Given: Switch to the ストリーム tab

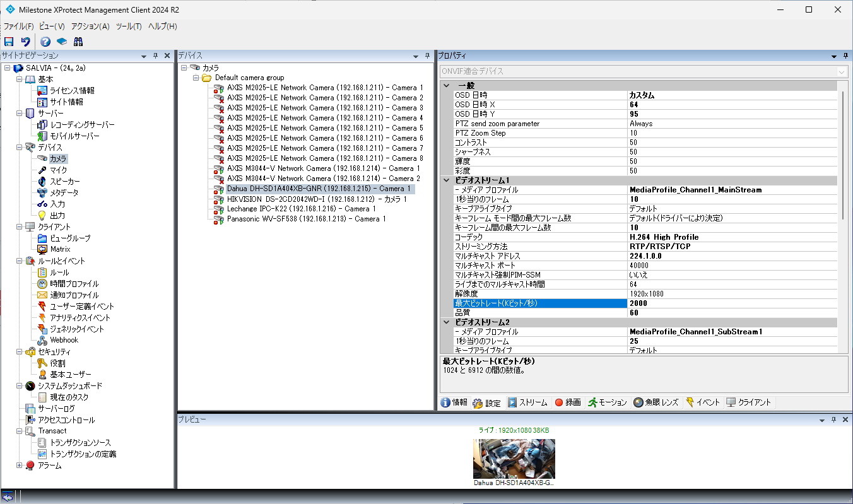Looking at the screenshot, I should [x=528, y=402].
